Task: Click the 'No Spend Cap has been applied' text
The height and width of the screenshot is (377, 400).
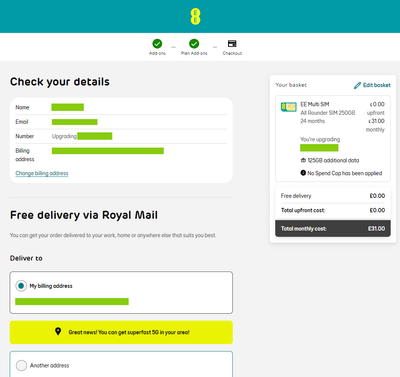Action: pyautogui.click(x=345, y=173)
